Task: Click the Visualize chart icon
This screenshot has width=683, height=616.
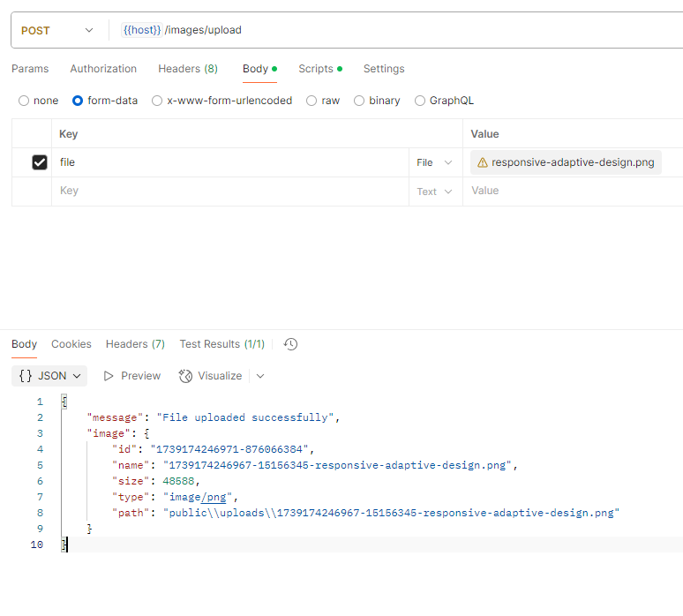Action: tap(185, 376)
